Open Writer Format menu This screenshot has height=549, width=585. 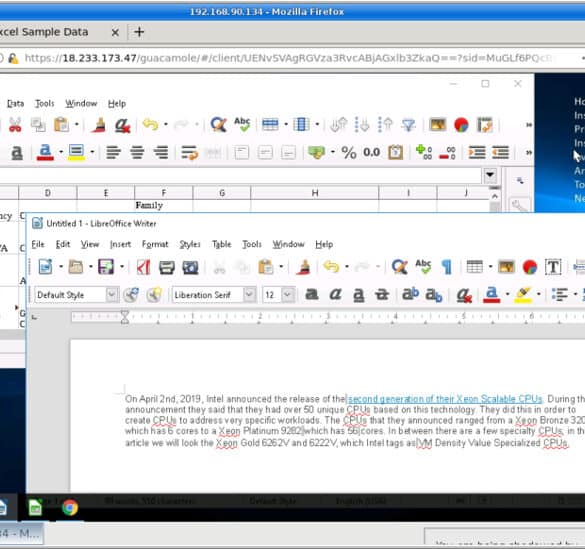click(x=155, y=244)
